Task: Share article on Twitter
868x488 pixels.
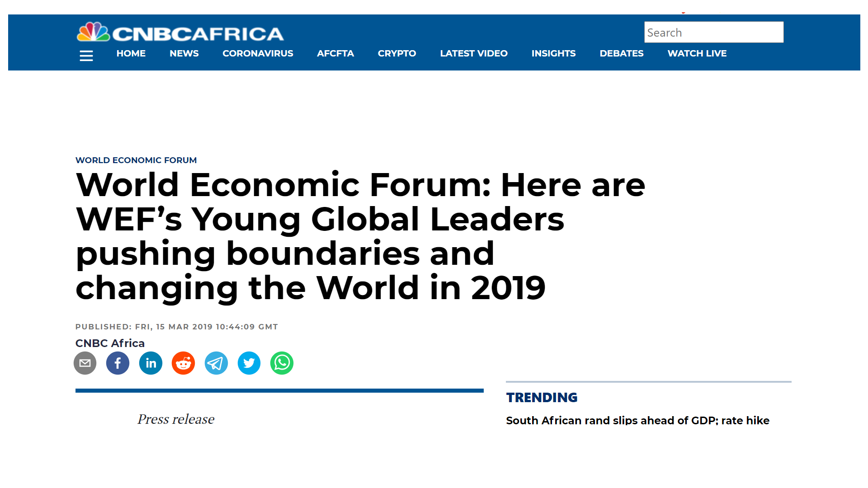Action: 249,363
